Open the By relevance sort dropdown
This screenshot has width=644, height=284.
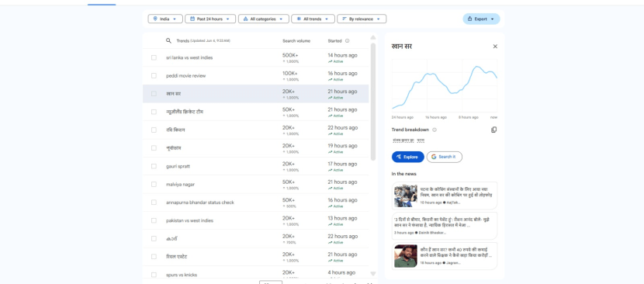click(362, 19)
